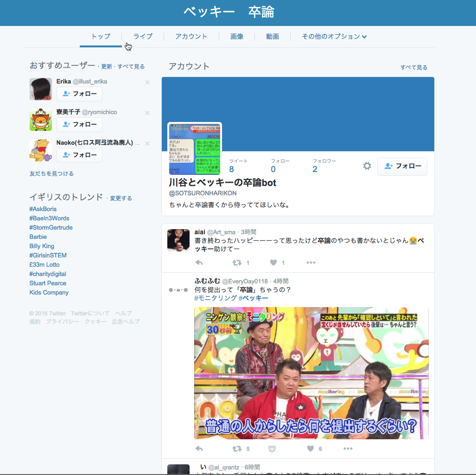Image resolution: width=476 pixels, height=475 pixels.
Task: Open 寮美千子's avatar image
Action: [41, 120]
